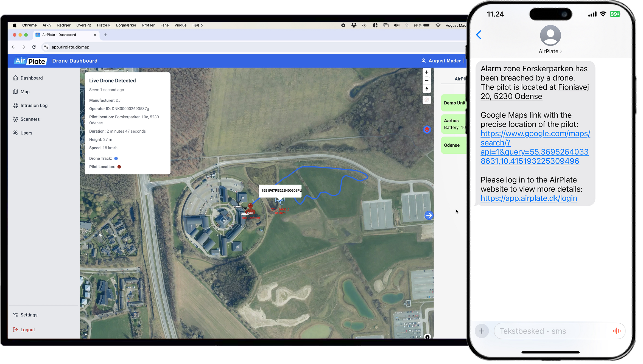Reset map bearing with compass button
Image resolution: width=643 pixels, height=364 pixels.
tap(426, 89)
